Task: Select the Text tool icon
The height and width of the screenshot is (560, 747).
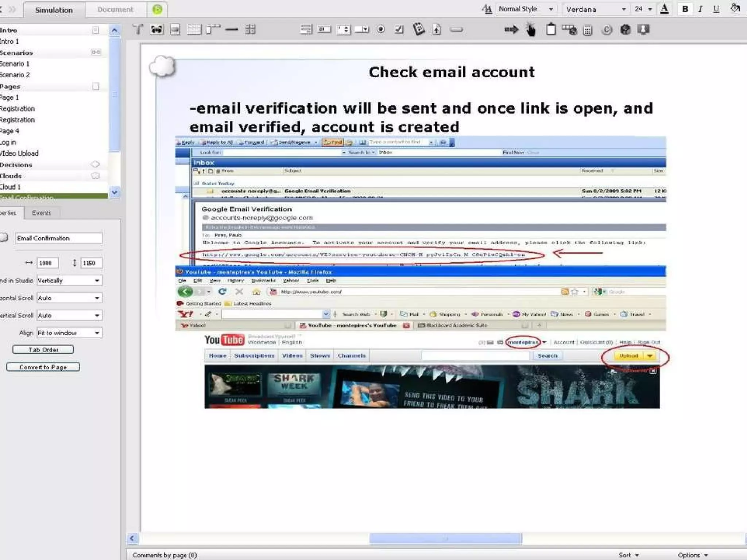Action: (x=138, y=29)
